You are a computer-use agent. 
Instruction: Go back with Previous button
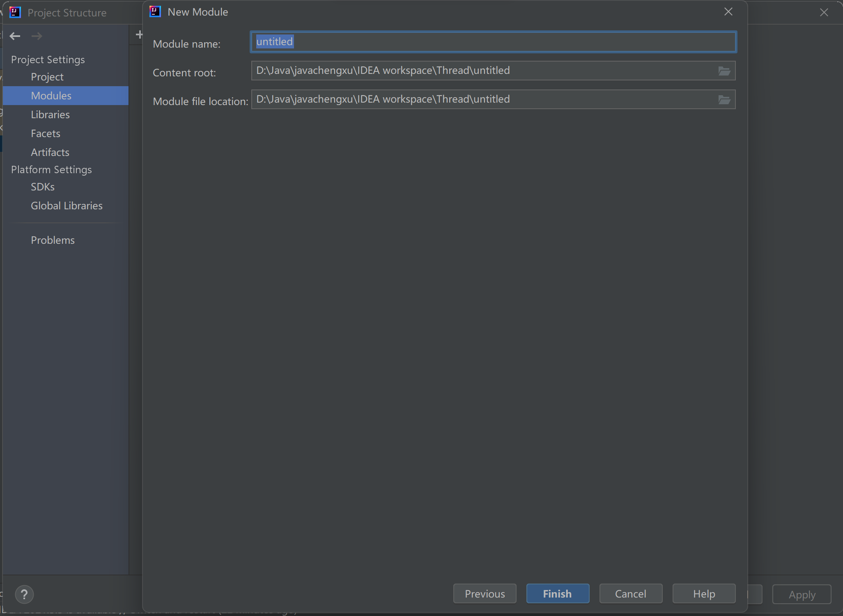[x=485, y=593]
